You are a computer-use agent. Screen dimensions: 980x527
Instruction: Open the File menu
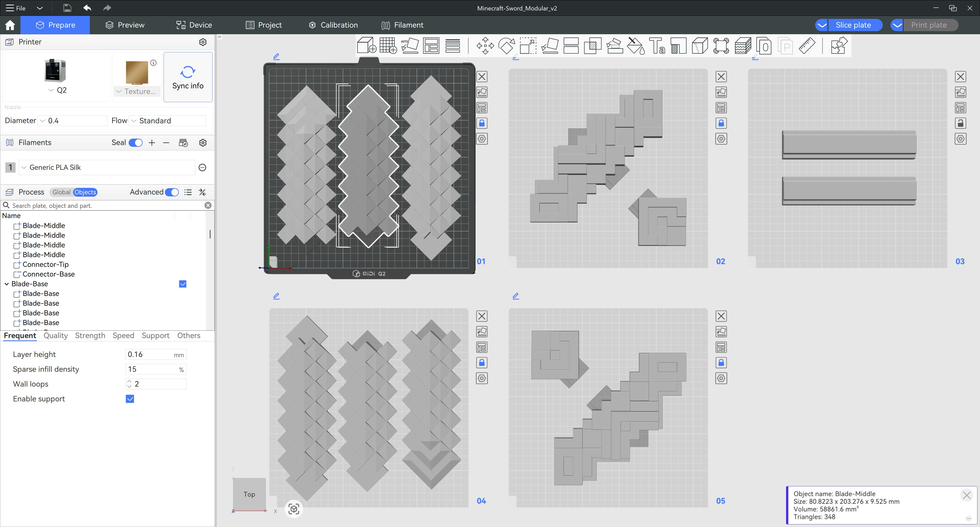tap(16, 8)
